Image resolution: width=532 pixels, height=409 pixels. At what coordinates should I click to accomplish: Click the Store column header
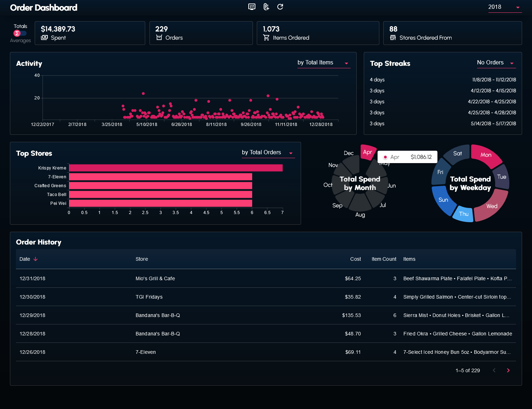point(142,259)
